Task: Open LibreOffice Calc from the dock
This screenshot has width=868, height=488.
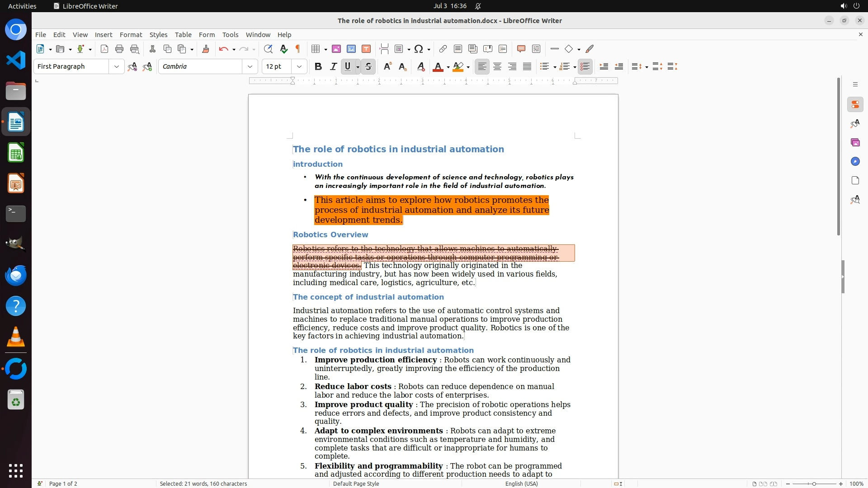Action: (16, 153)
